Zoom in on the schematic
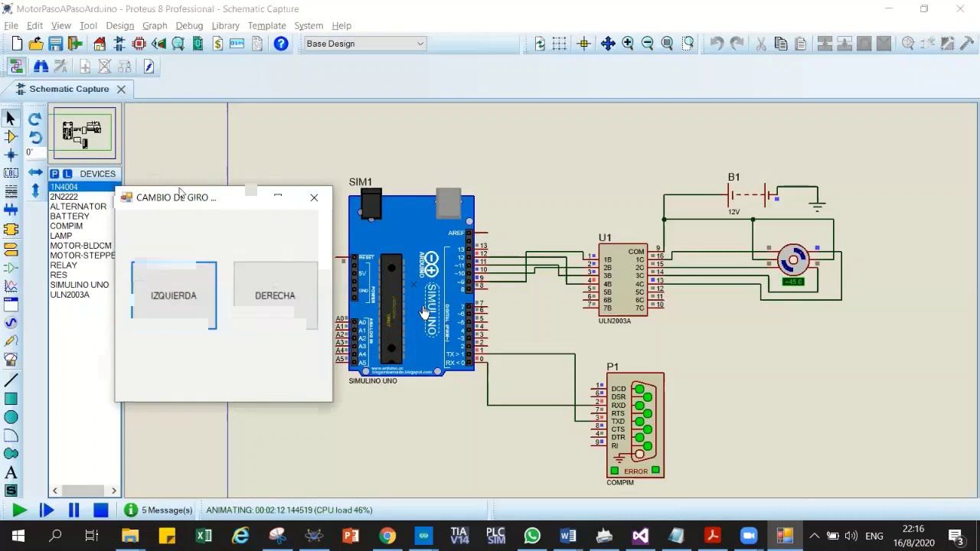This screenshot has width=980, height=551. (x=628, y=44)
